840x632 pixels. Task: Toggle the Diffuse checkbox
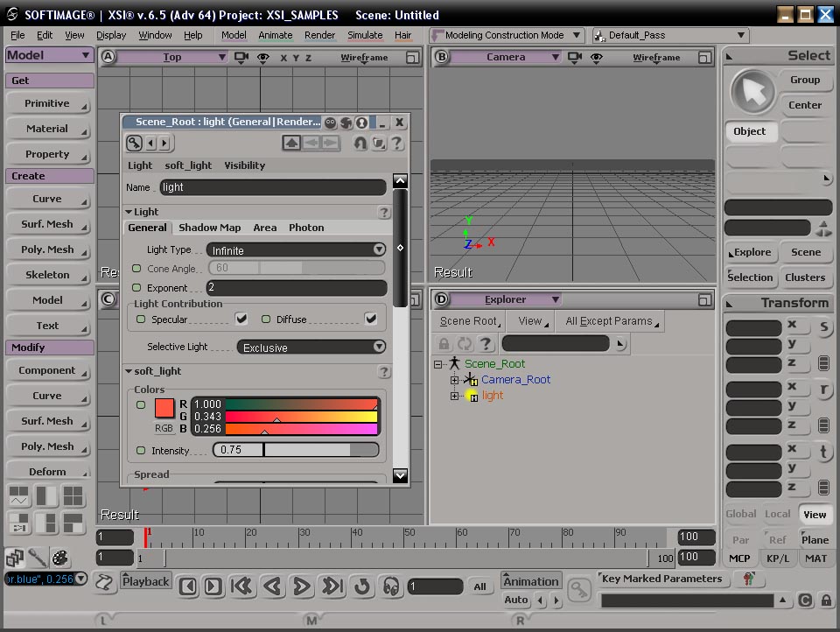coord(371,319)
